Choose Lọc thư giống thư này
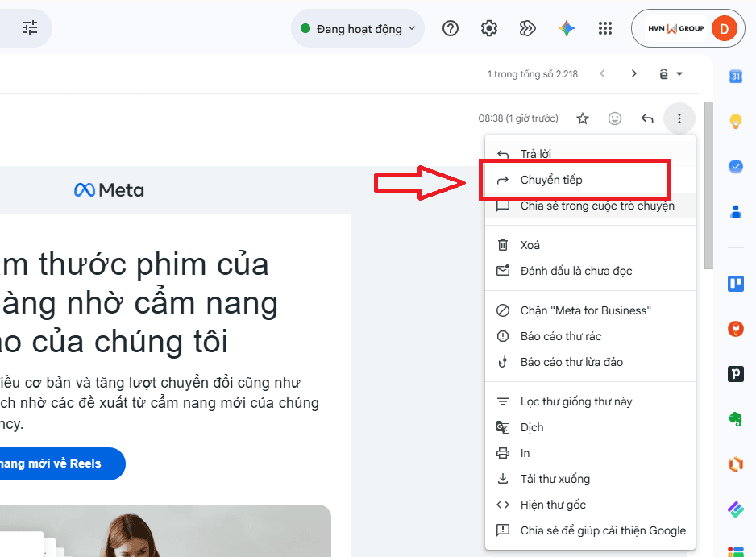 tap(590, 401)
